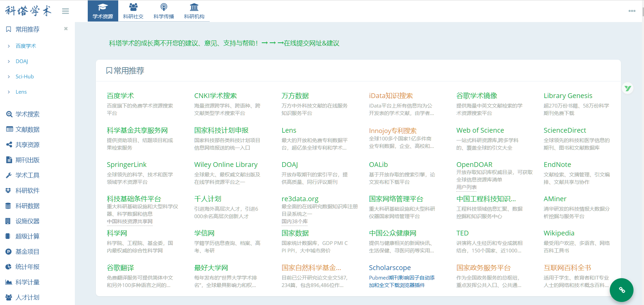The width and height of the screenshot is (644, 305).
Task: Expand the 百度学术 chevron in sidebar
Action: (x=9, y=46)
